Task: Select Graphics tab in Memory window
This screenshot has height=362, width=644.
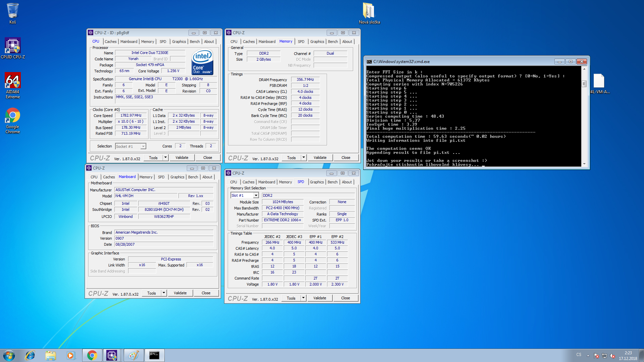Action: (x=317, y=42)
